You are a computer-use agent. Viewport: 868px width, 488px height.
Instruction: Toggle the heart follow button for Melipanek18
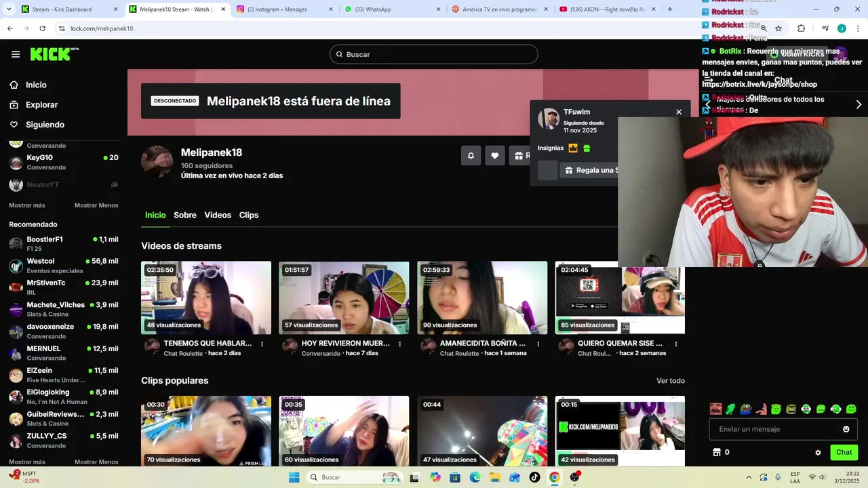point(495,156)
